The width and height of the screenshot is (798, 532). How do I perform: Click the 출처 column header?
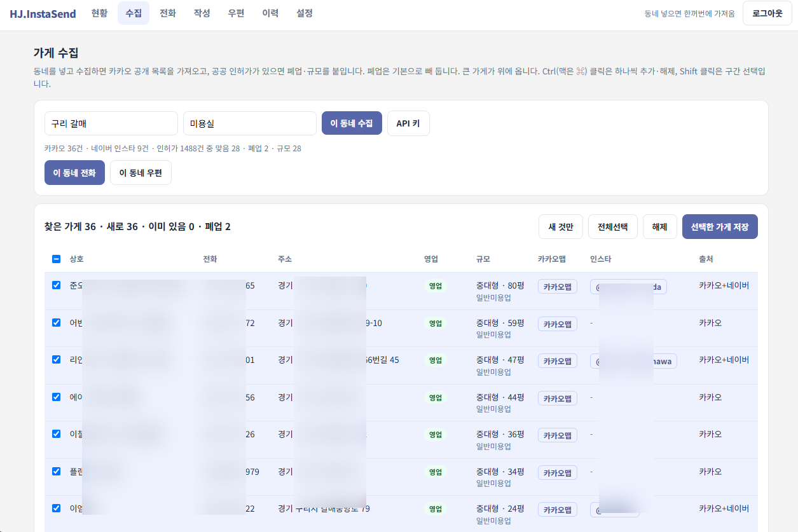(x=706, y=259)
